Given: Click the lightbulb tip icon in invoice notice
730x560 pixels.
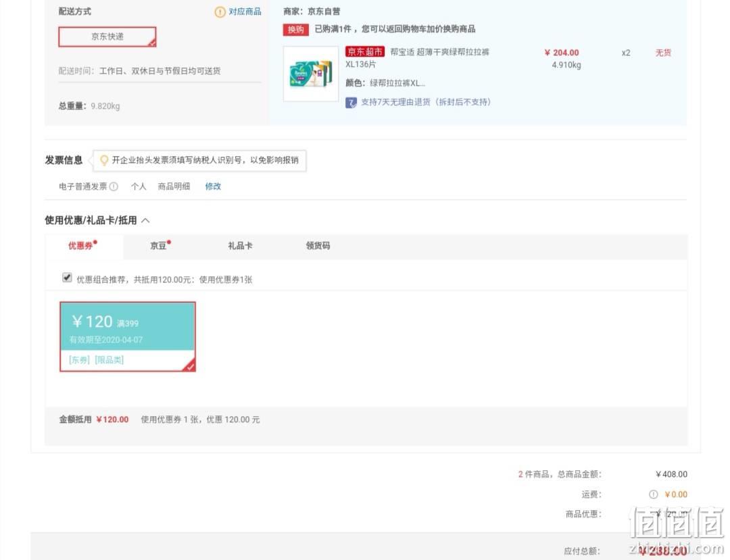Looking at the screenshot, I should [104, 161].
